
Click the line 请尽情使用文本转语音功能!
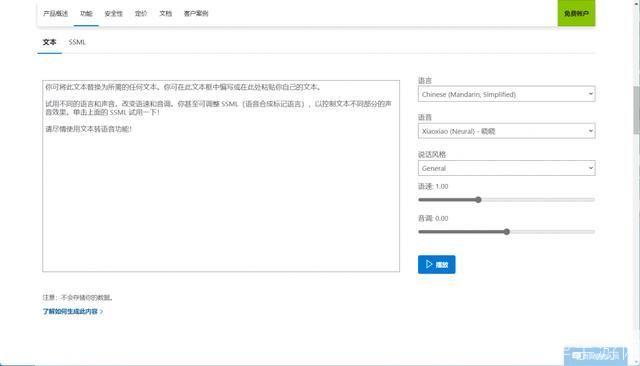(x=89, y=129)
